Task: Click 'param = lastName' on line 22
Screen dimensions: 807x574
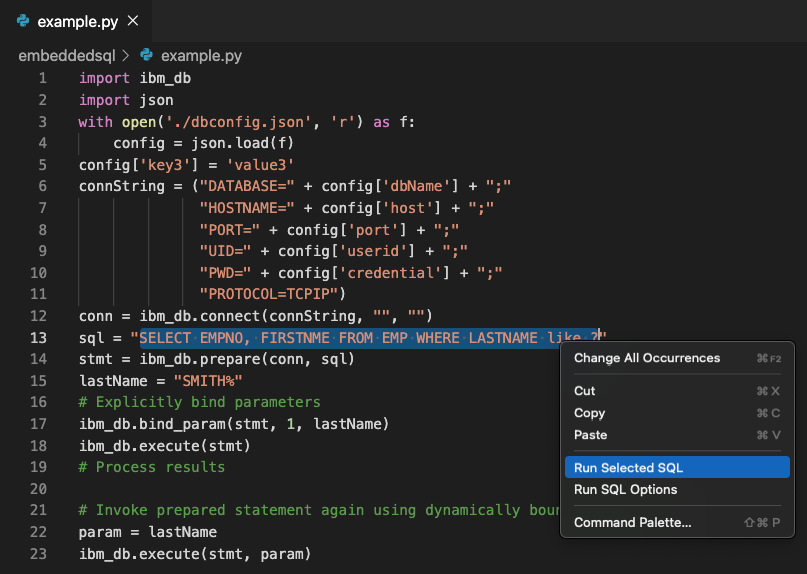Action: (148, 532)
